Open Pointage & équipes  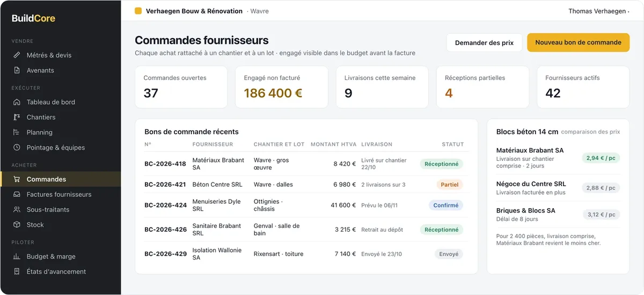[60, 147]
